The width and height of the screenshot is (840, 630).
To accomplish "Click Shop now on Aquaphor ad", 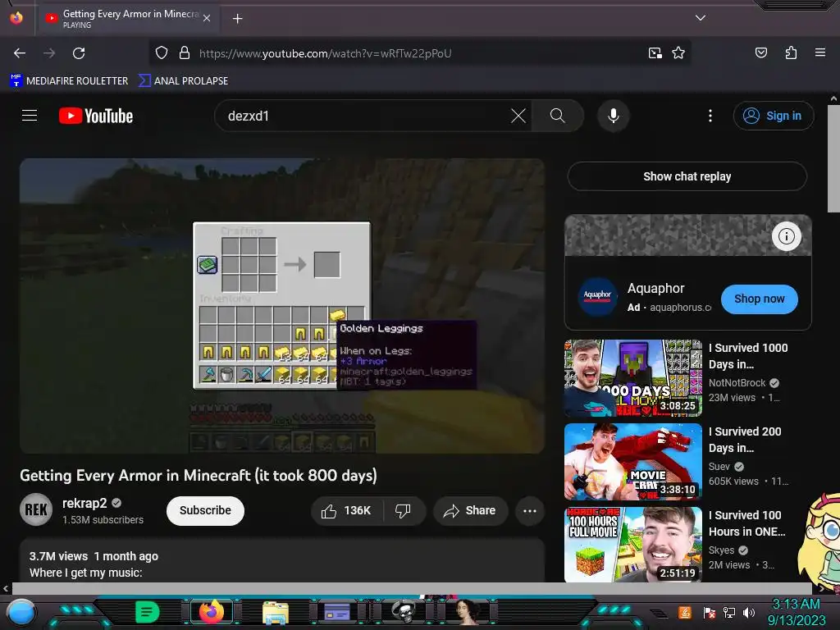I will pos(759,299).
